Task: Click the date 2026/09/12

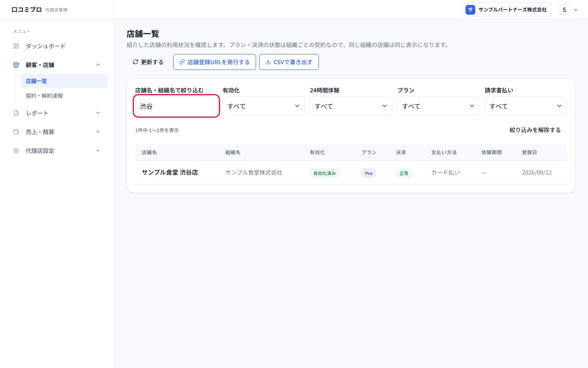Action: [x=537, y=173]
